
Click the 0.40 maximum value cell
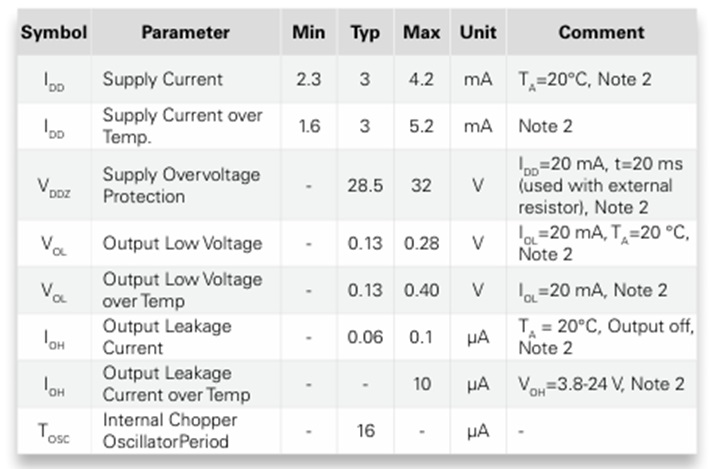point(422,290)
